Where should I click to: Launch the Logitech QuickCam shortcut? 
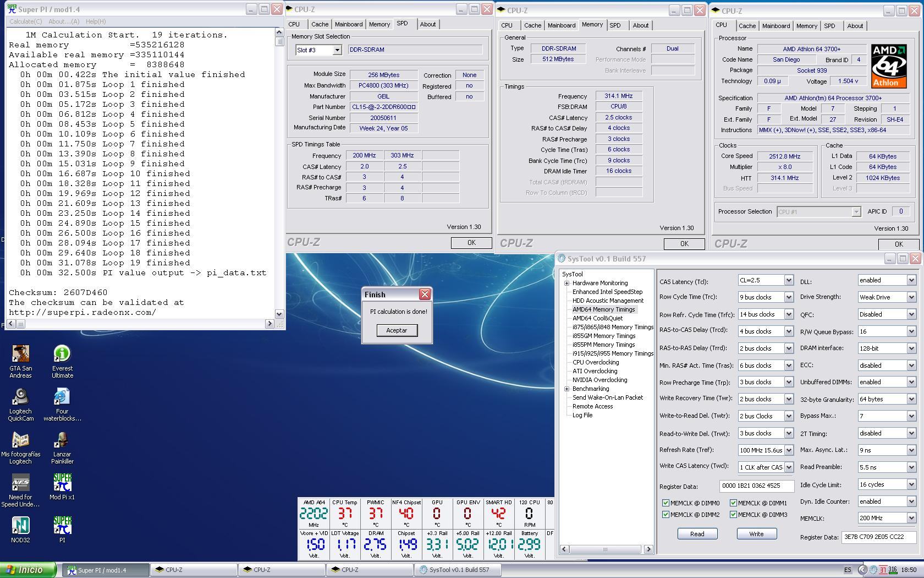click(20, 397)
